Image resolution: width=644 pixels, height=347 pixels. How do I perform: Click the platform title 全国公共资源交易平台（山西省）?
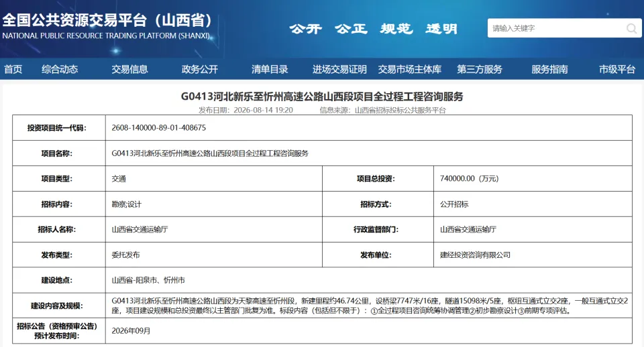(107, 20)
